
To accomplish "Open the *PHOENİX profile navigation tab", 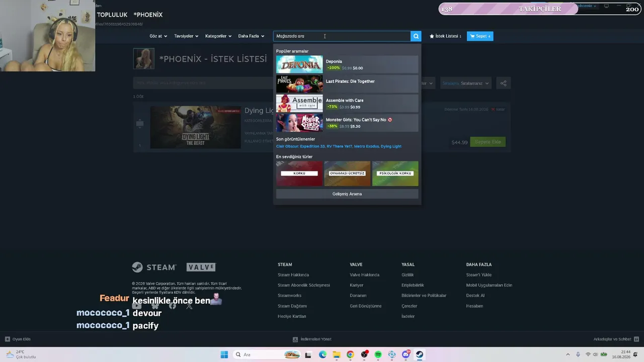I will point(148,15).
